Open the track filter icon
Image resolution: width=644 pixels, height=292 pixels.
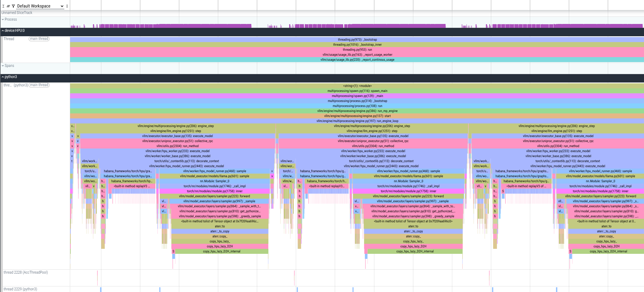click(13, 6)
